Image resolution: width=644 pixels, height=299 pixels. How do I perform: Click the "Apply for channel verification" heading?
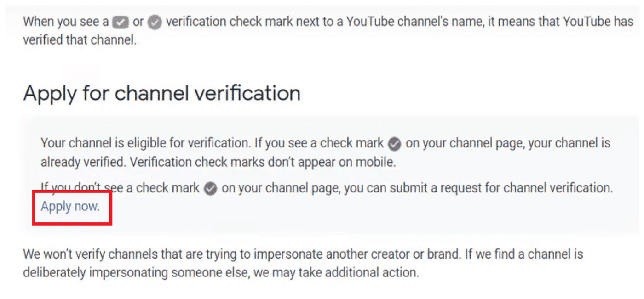pyautogui.click(x=161, y=93)
